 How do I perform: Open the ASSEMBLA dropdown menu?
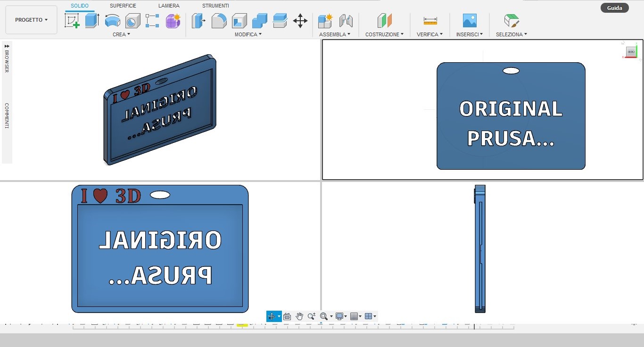coord(335,34)
